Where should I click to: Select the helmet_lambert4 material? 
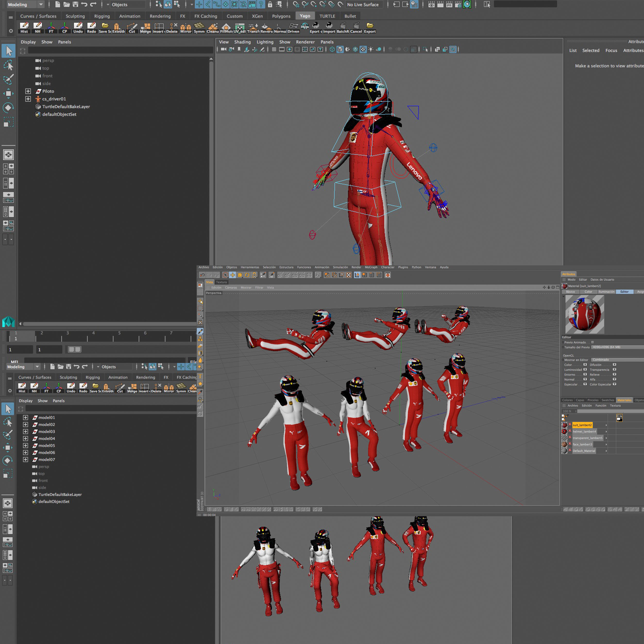click(584, 431)
